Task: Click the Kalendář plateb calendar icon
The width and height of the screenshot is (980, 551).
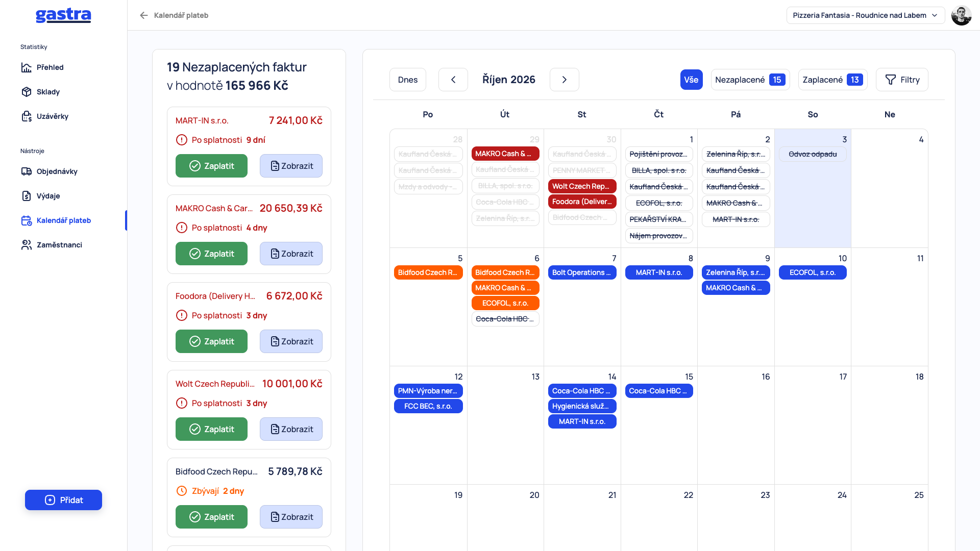Action: pyautogui.click(x=27, y=220)
